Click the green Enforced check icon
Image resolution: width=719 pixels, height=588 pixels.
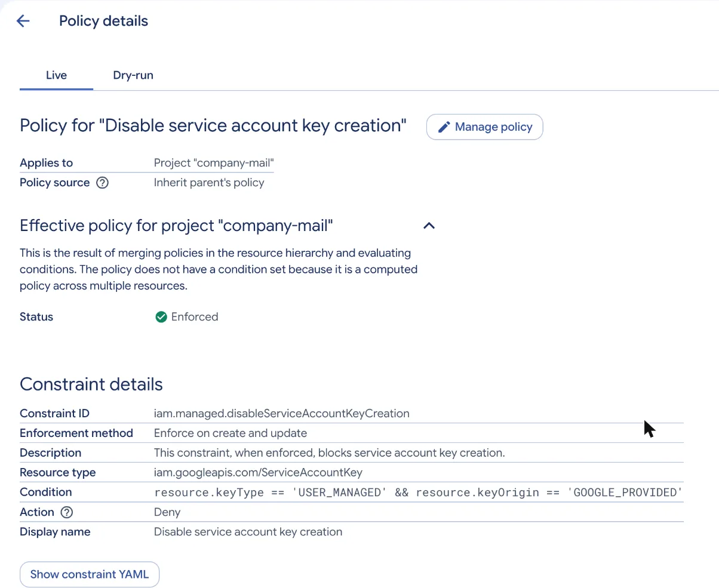coord(161,317)
